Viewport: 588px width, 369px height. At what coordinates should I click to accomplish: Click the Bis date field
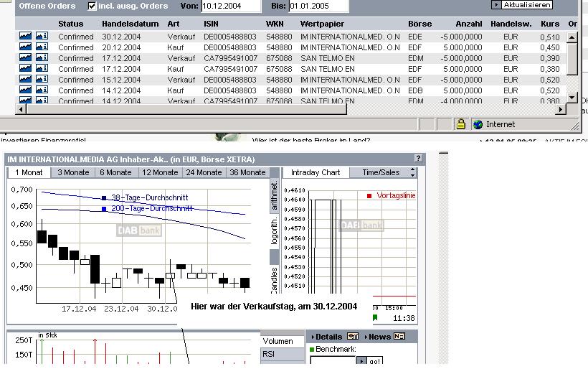pyautogui.click(x=318, y=6)
